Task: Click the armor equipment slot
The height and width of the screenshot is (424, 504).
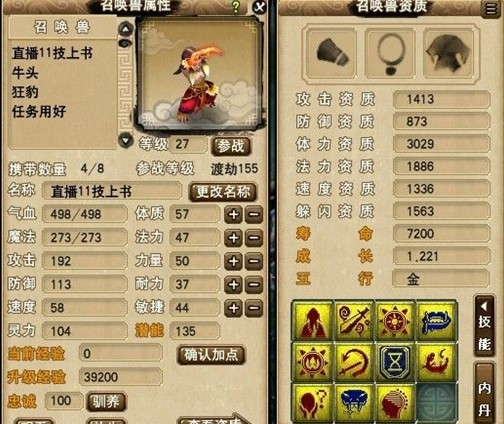Action: [x=448, y=53]
